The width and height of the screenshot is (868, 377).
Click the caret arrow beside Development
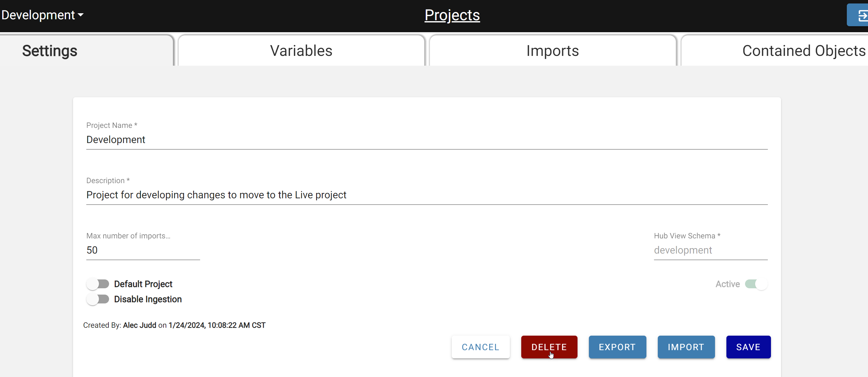click(81, 15)
